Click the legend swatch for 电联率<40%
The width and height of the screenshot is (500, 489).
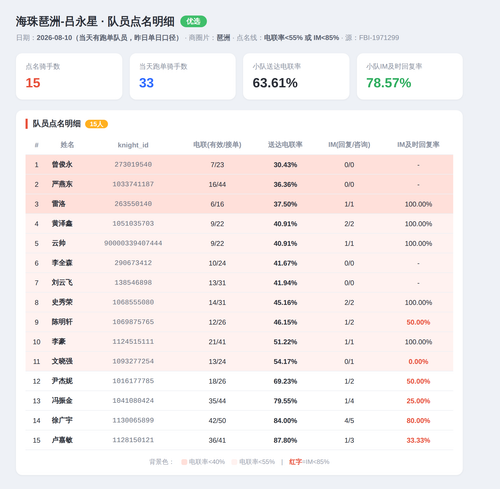(184, 462)
